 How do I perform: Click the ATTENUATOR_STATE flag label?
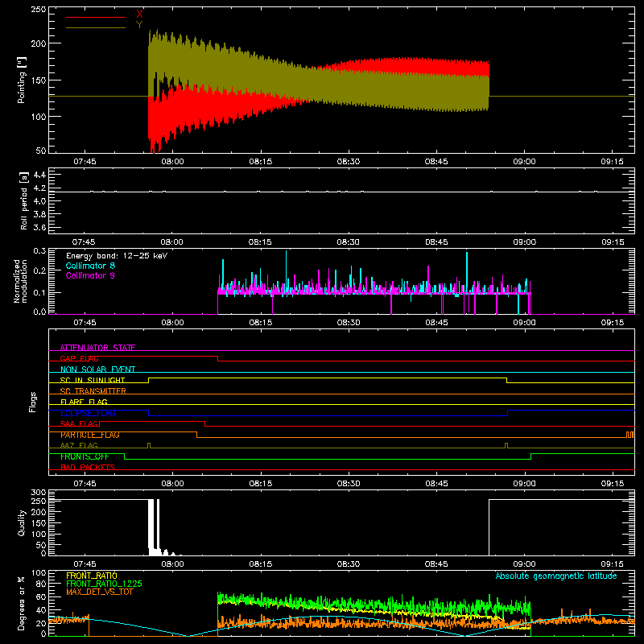coord(97,348)
